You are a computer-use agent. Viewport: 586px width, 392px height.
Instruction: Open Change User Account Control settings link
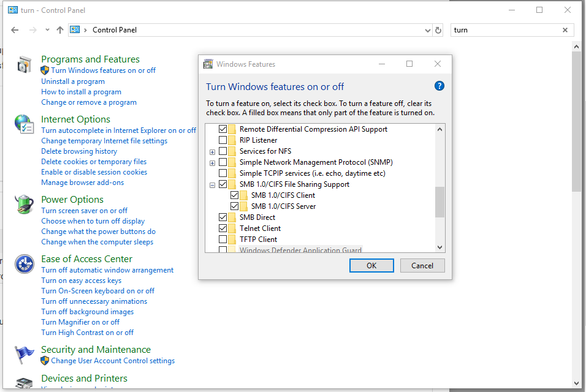[113, 361]
